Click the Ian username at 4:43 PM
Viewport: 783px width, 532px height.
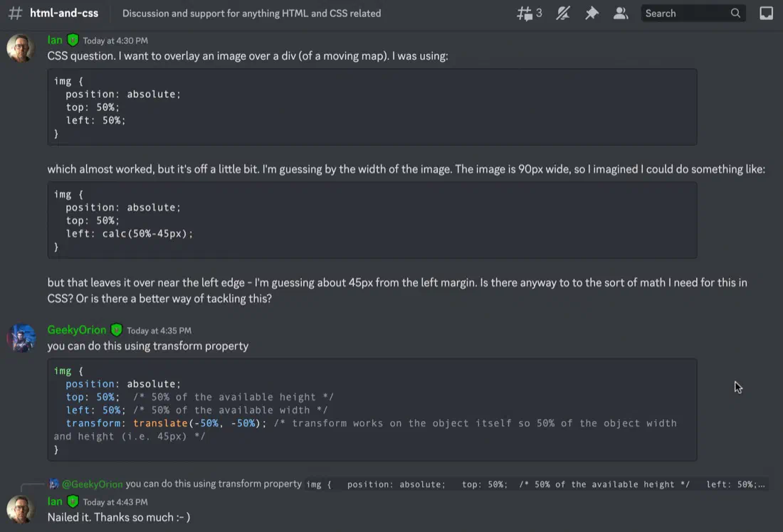(x=55, y=501)
